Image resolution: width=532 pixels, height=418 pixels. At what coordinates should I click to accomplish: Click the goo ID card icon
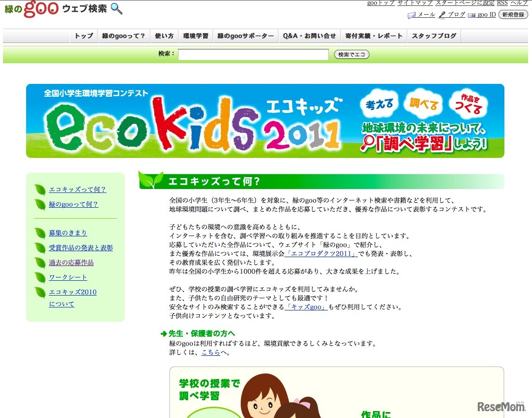472,15
